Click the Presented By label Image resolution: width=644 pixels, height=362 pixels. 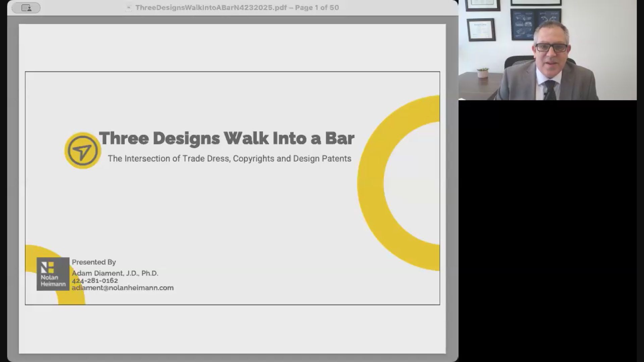click(94, 262)
